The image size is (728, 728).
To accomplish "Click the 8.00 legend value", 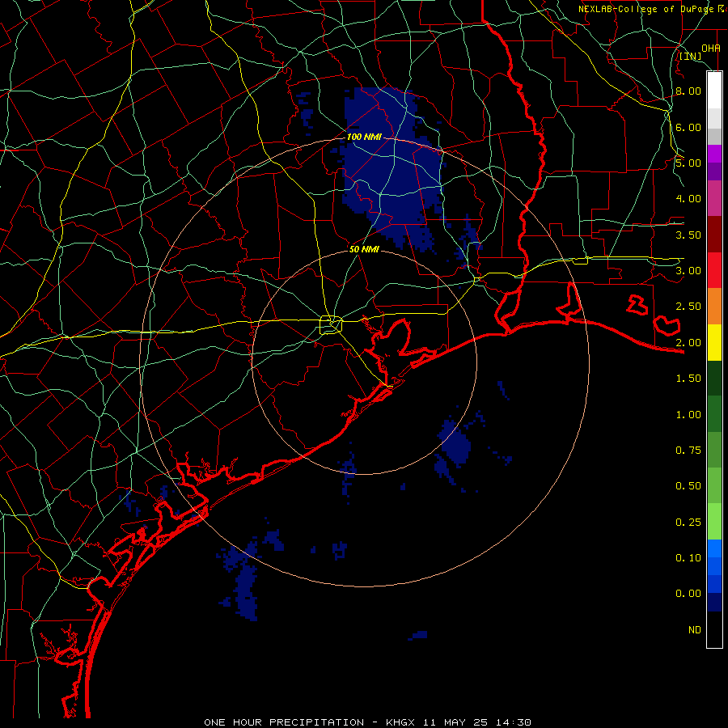I will click(688, 91).
